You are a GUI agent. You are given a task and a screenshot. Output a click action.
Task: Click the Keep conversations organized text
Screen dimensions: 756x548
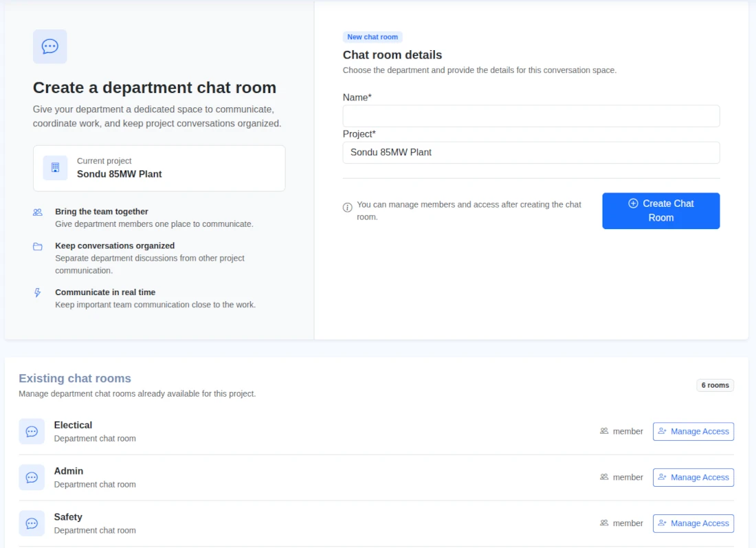click(x=115, y=245)
